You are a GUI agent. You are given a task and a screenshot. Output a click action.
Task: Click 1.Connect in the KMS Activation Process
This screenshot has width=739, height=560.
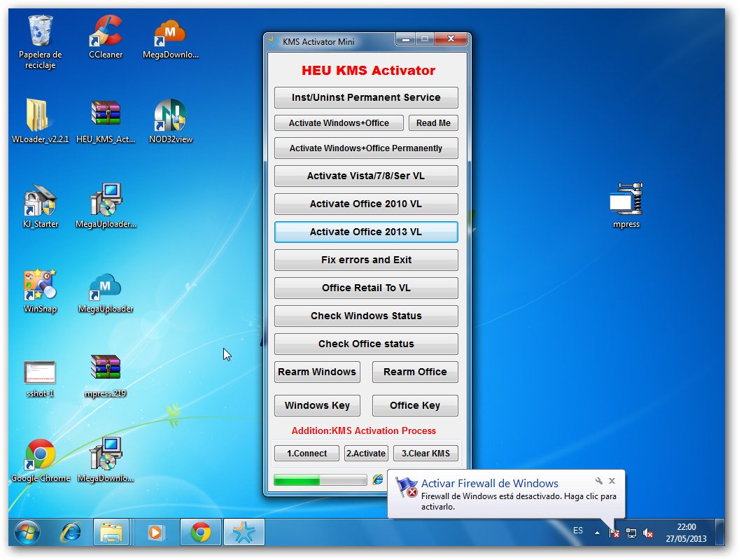point(306,453)
